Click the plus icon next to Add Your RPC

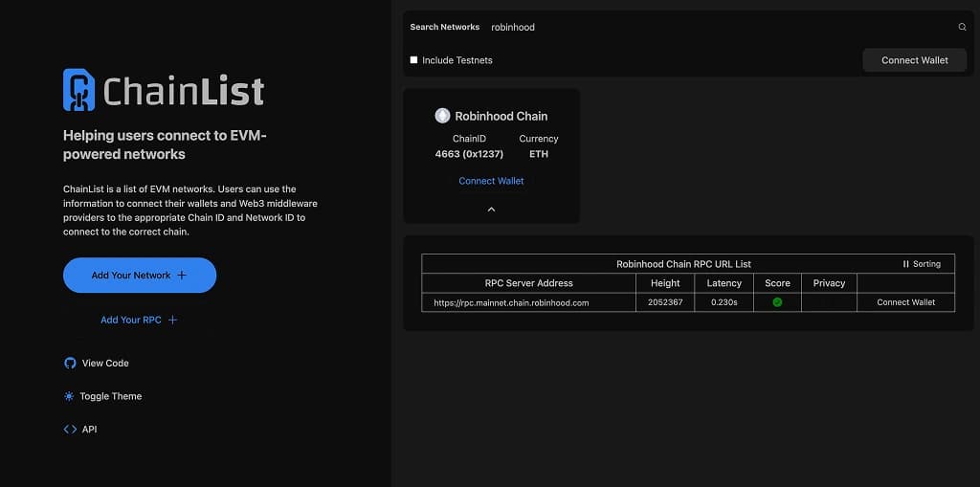(173, 321)
